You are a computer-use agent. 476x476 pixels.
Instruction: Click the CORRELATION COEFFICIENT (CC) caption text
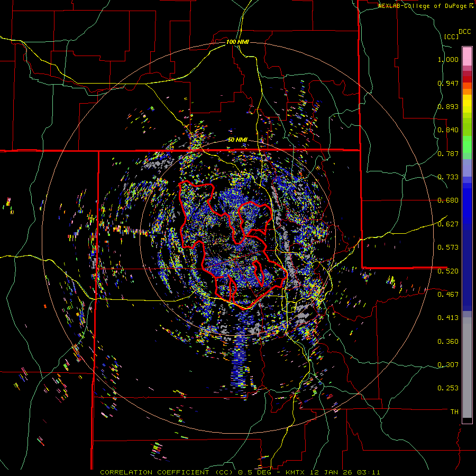(167, 472)
